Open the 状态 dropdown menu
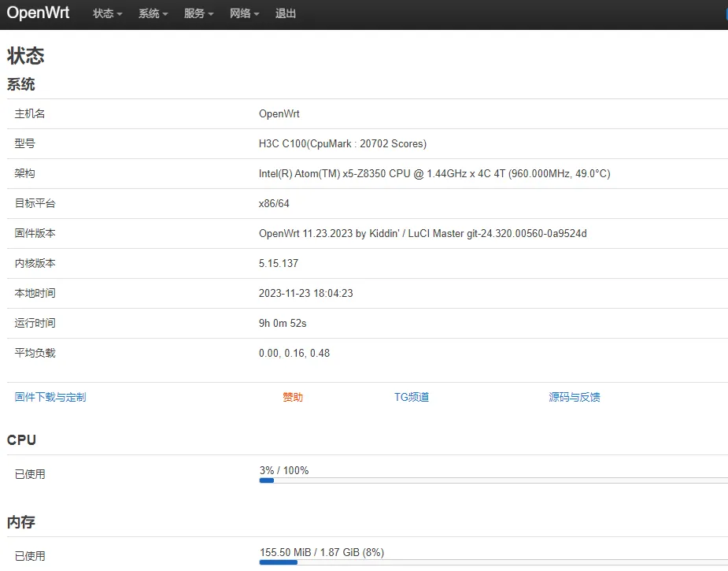 pyautogui.click(x=107, y=14)
